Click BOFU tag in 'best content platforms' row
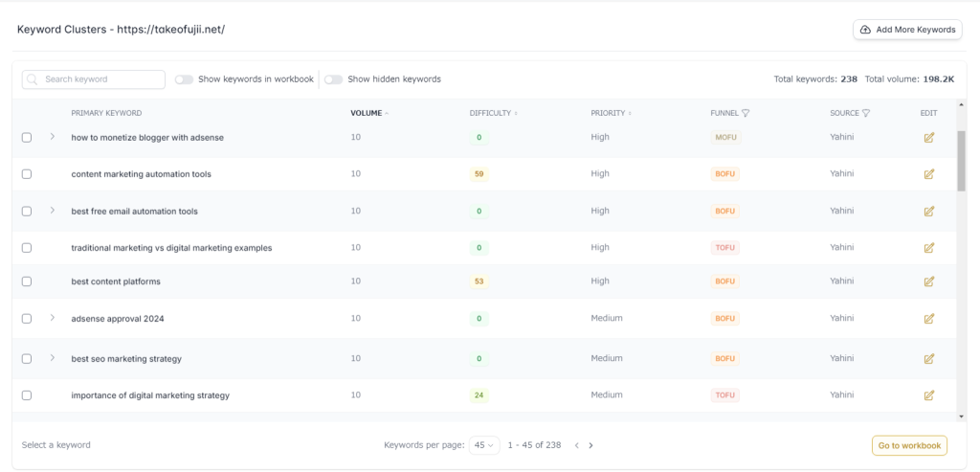Viewport: 980px width, 472px height. point(725,281)
